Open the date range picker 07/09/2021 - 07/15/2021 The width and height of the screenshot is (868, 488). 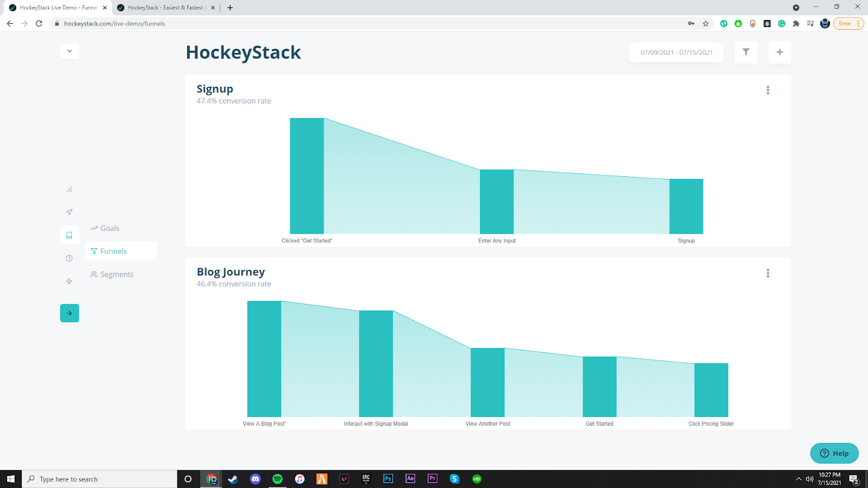pos(676,53)
